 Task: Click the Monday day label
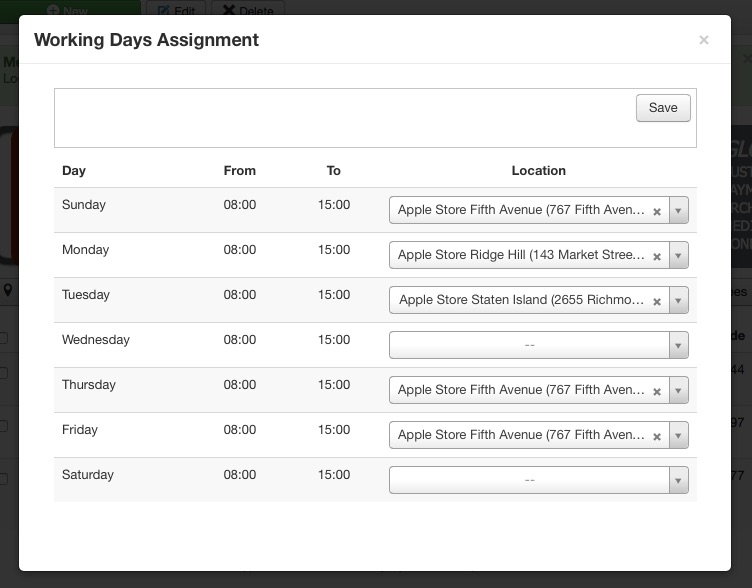click(85, 250)
